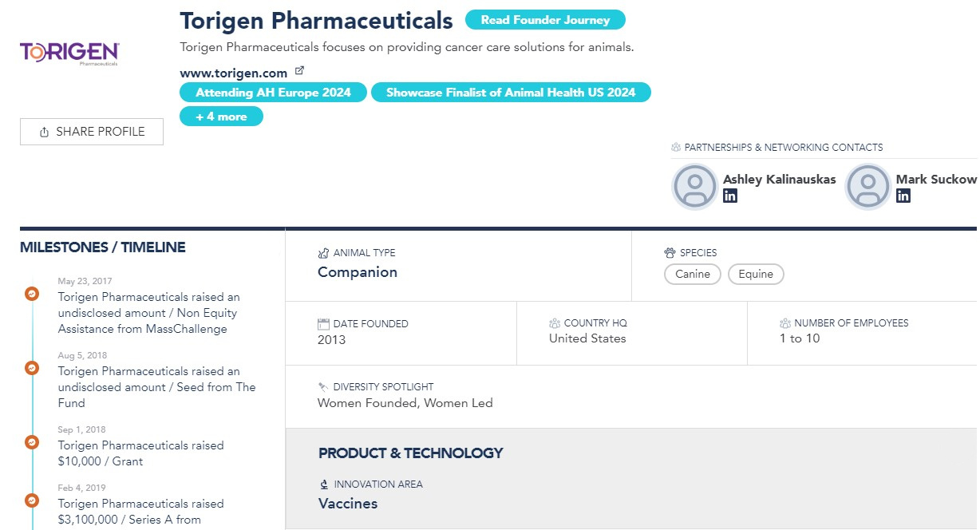Click the Torigen Pharmaceuticals logo

70,53
